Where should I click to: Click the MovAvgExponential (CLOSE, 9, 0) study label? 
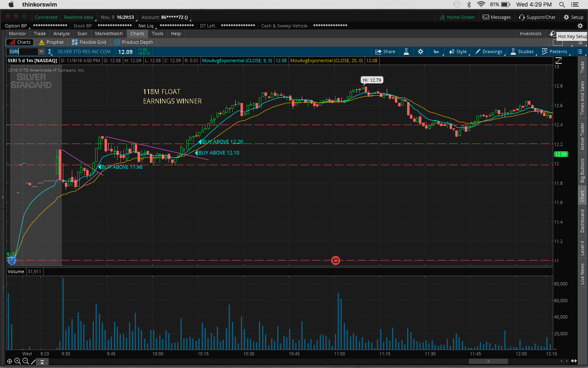coord(237,61)
